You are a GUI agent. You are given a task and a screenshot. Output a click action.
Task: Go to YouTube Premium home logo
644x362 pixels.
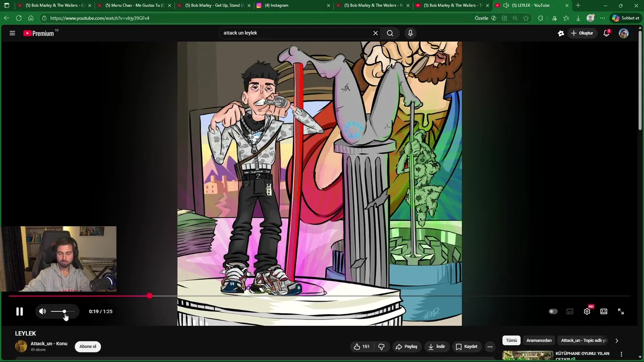click(x=39, y=33)
